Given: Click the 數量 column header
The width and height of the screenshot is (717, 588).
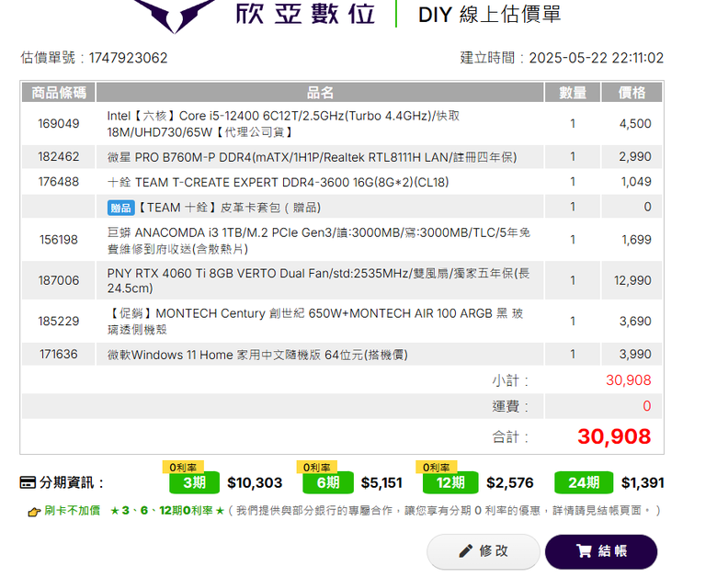Looking at the screenshot, I should tap(573, 93).
